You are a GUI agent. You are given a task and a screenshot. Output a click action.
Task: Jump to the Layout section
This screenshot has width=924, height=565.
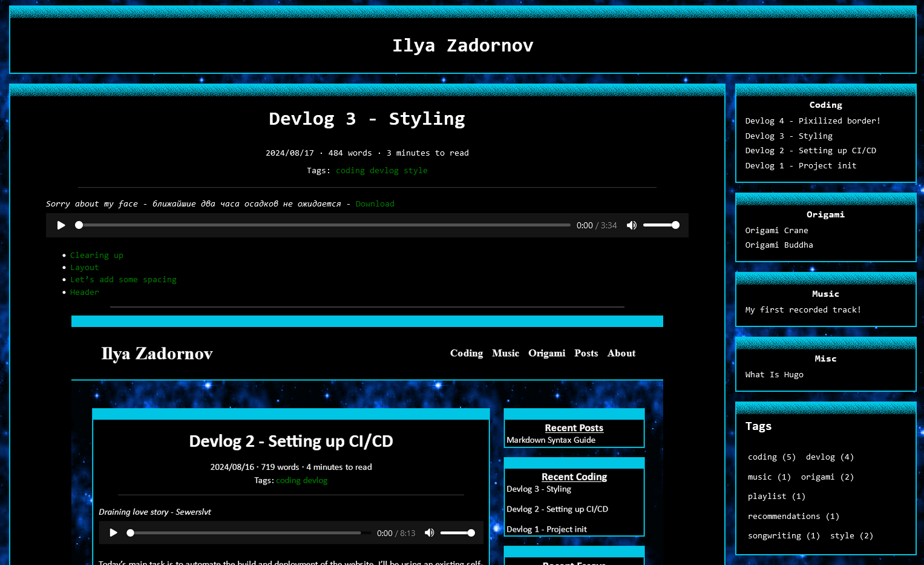[x=84, y=268]
